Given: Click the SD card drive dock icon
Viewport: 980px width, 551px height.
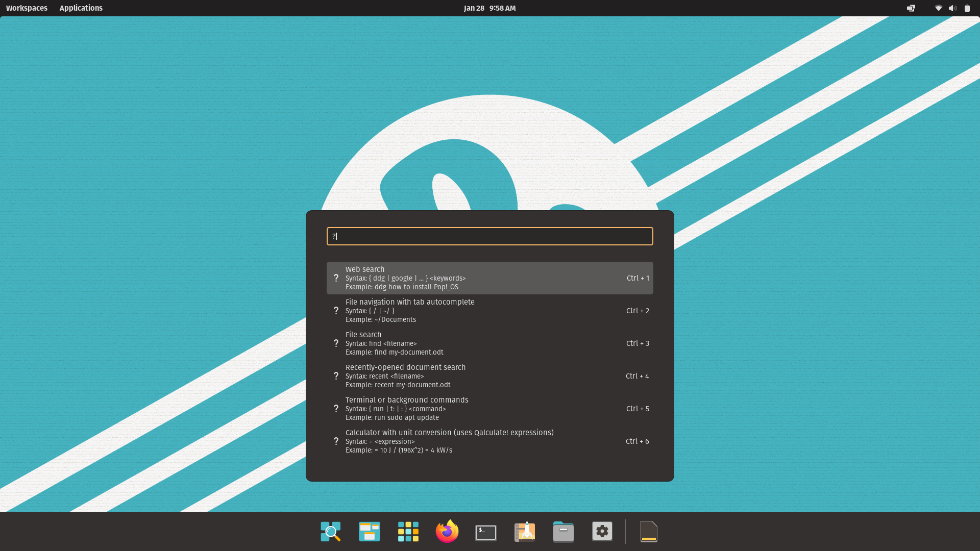Looking at the screenshot, I should pos(649,532).
